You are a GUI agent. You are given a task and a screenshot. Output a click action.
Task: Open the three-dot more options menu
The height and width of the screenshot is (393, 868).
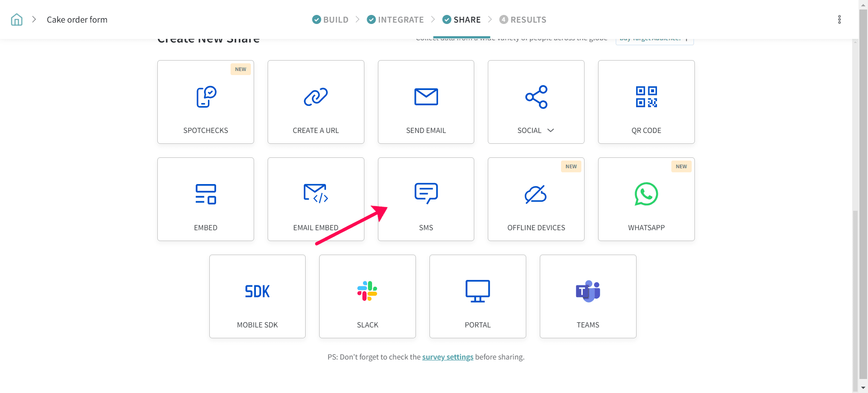click(839, 19)
